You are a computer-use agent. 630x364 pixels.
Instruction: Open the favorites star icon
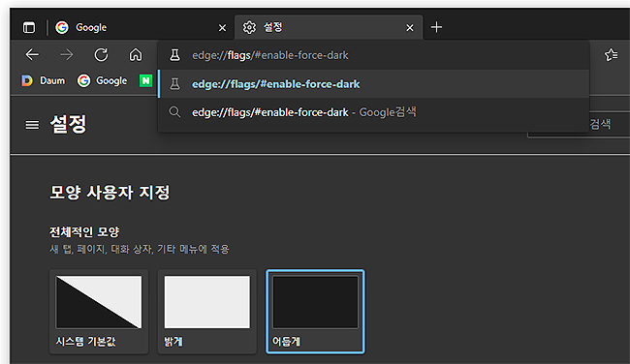pos(612,55)
